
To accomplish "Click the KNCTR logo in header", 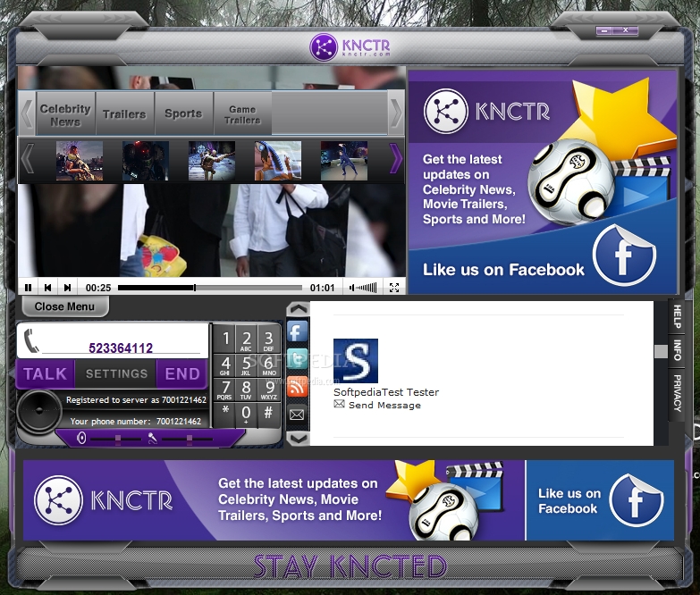I will click(x=350, y=46).
